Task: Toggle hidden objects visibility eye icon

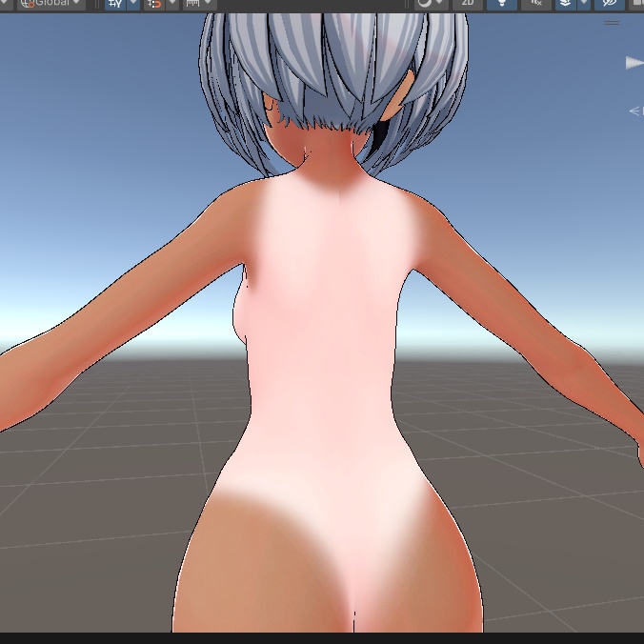Action: [x=610, y=3]
